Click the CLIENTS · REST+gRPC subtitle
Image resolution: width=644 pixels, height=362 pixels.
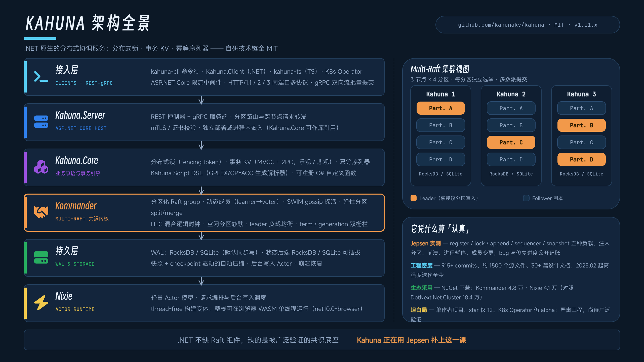click(84, 83)
